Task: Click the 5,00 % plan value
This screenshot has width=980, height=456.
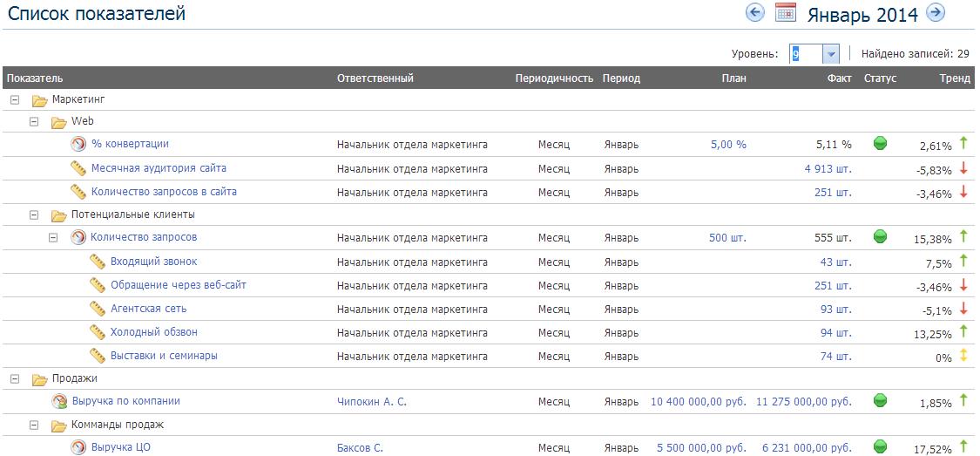Action: point(728,145)
